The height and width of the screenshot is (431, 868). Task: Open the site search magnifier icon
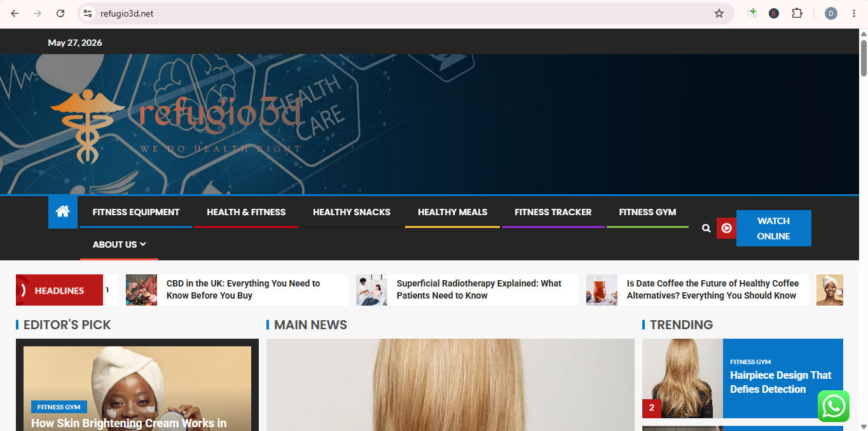[706, 228]
